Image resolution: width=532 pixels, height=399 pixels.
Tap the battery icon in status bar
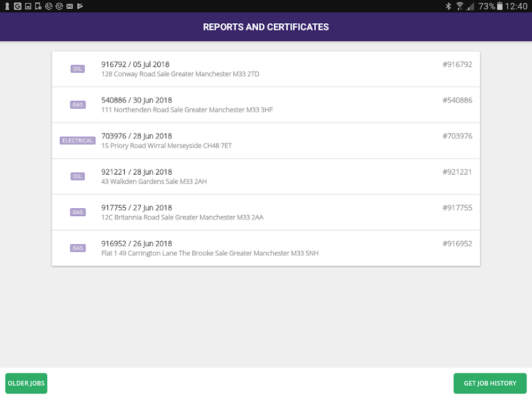pyautogui.click(x=500, y=6)
